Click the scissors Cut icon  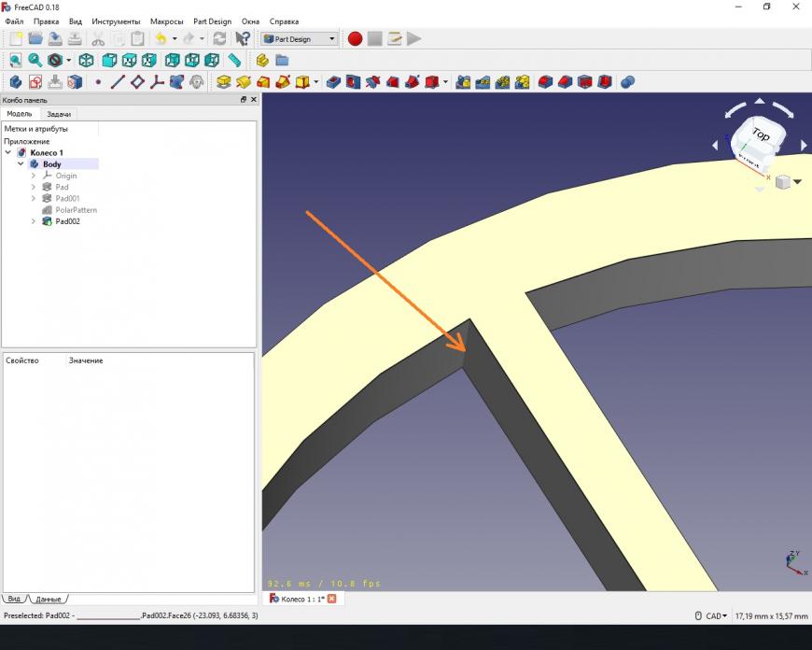[98, 39]
